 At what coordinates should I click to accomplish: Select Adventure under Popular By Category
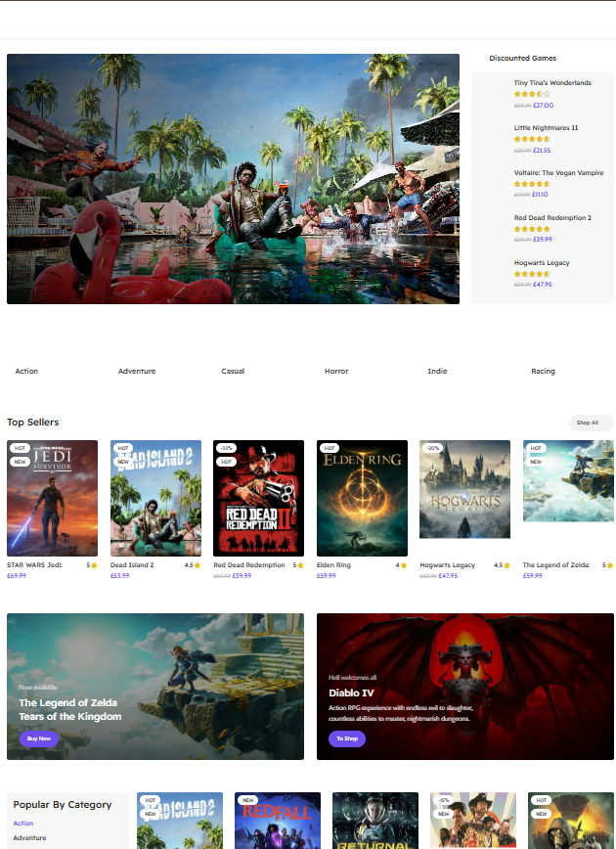pyautogui.click(x=29, y=837)
